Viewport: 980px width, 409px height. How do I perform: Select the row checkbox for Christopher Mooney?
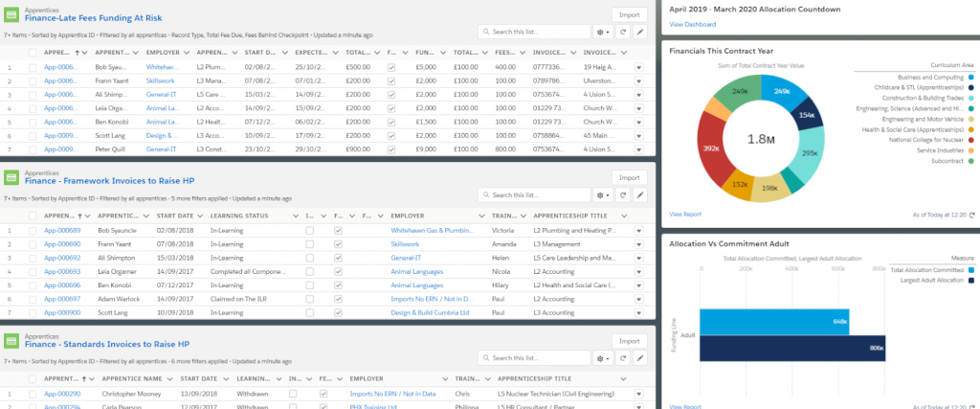point(33,394)
